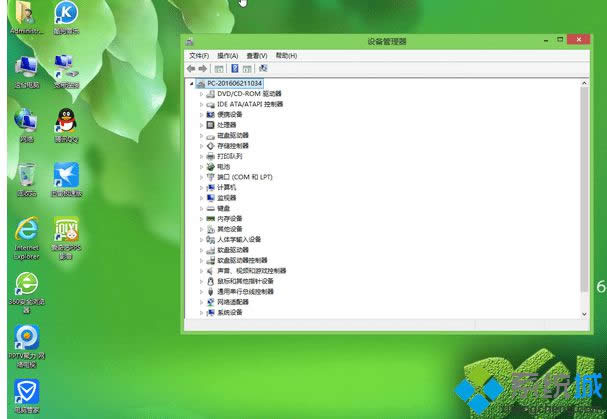
Task: Collapse the PC-201606211034 root node
Action: [191, 83]
